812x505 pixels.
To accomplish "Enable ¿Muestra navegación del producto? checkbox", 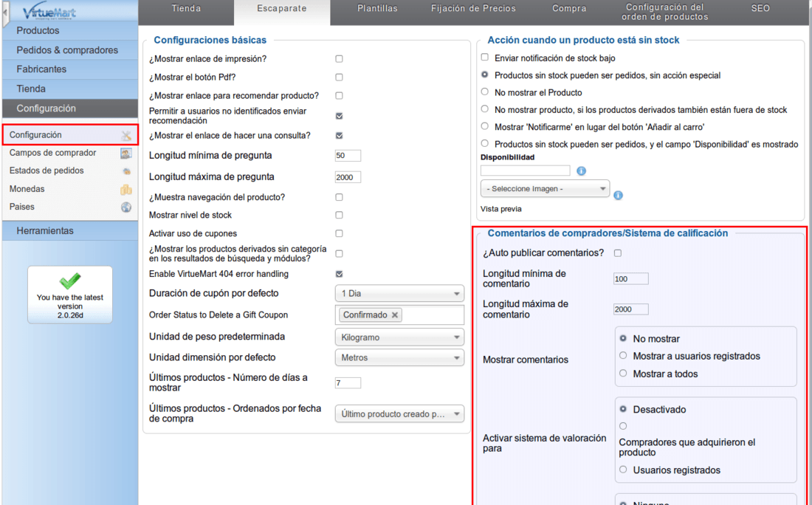I will coord(340,197).
